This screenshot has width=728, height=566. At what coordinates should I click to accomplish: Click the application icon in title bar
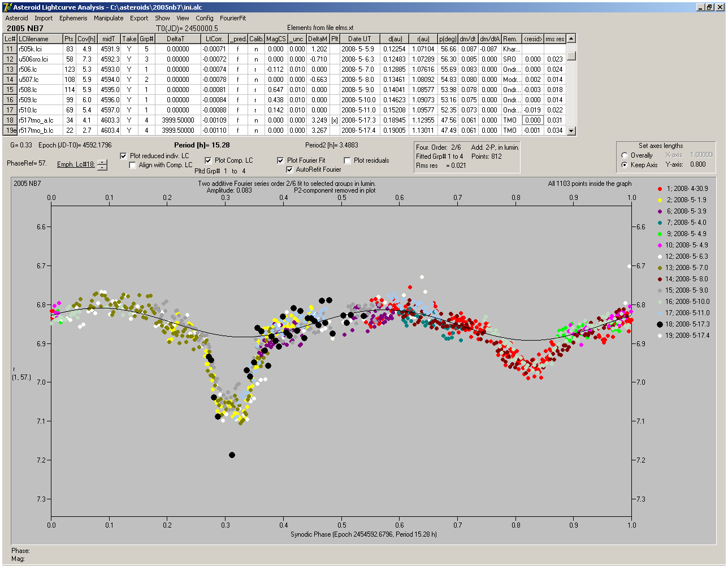click(x=7, y=7)
